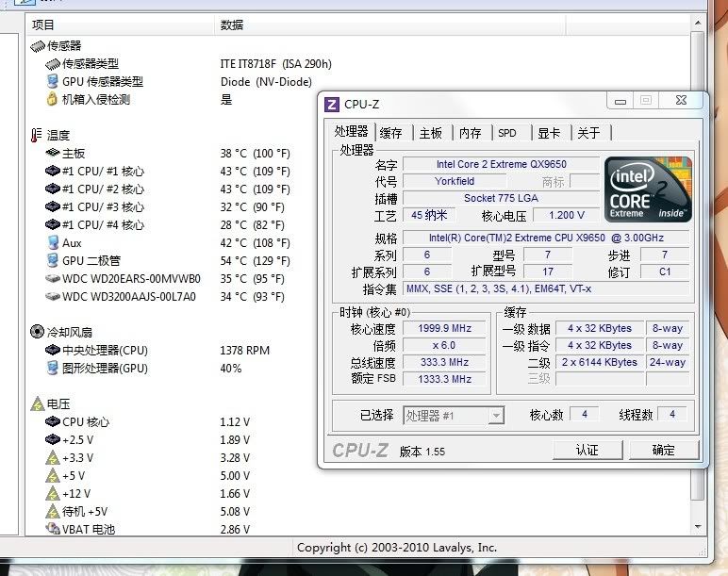This screenshot has height=576, width=728.
Task: Click the +12 V voltage icon
Action: (x=53, y=493)
